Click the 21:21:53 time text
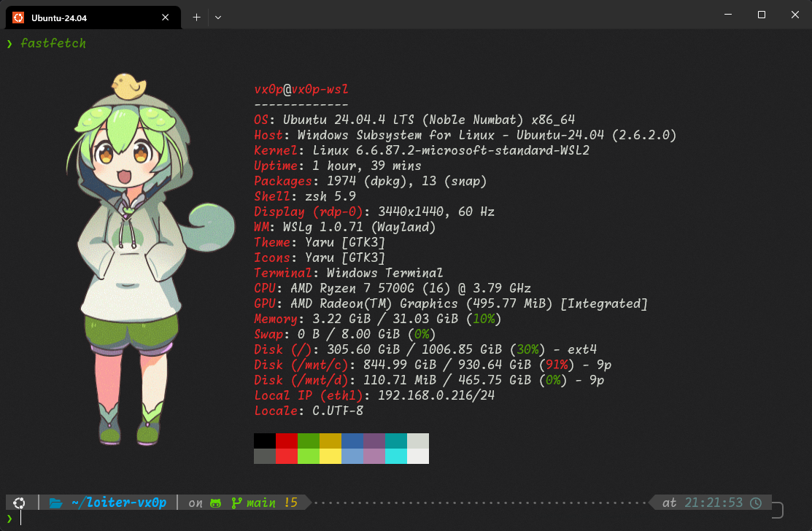This screenshot has width=812, height=531. coord(714,503)
